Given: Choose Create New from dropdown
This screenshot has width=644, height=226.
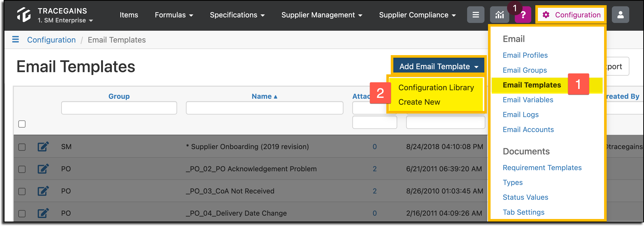Looking at the screenshot, I should pos(419,102).
